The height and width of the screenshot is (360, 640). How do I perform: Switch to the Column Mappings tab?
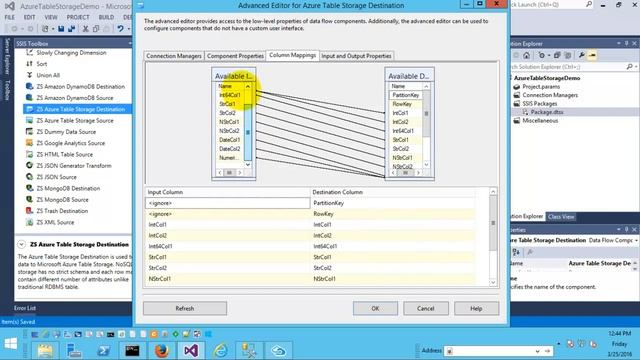tap(292, 55)
